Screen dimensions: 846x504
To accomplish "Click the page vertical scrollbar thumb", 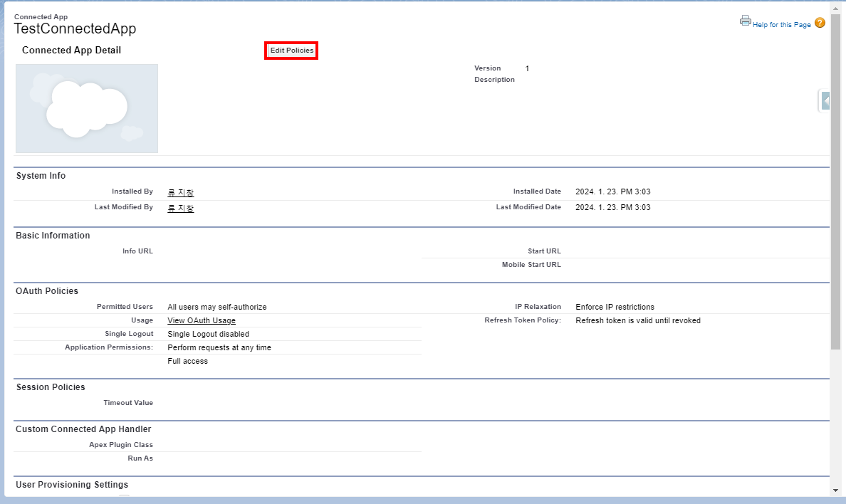I will pos(835,182).
